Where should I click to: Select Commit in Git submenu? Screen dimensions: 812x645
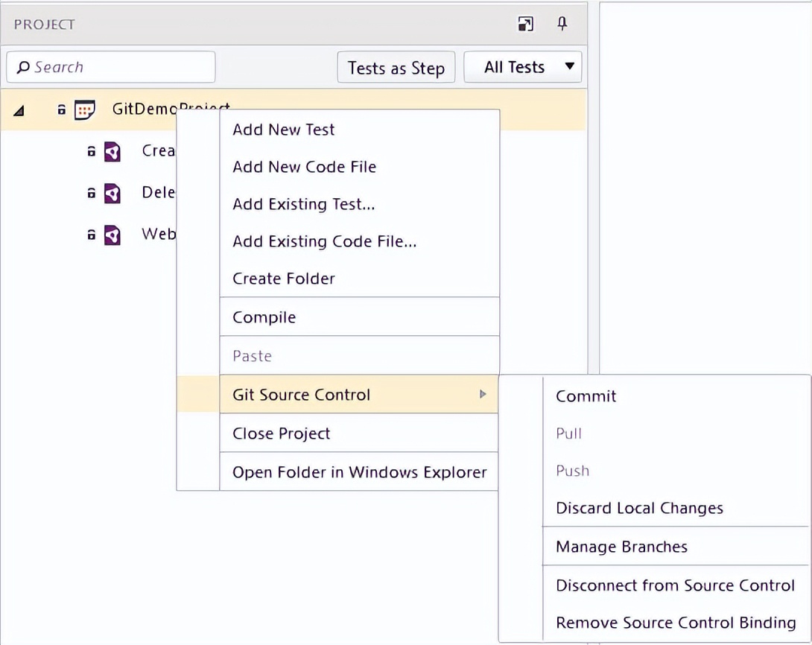[x=586, y=396]
